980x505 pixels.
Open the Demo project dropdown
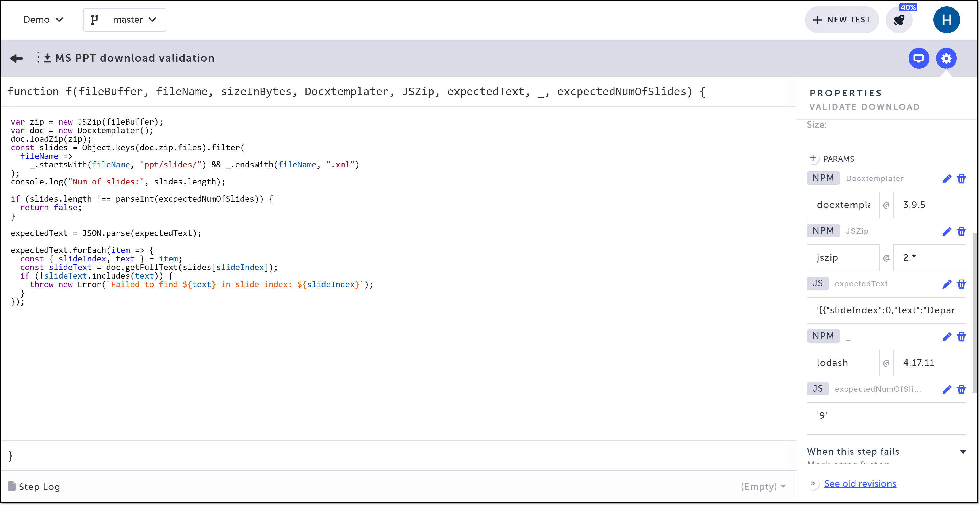[x=43, y=20]
